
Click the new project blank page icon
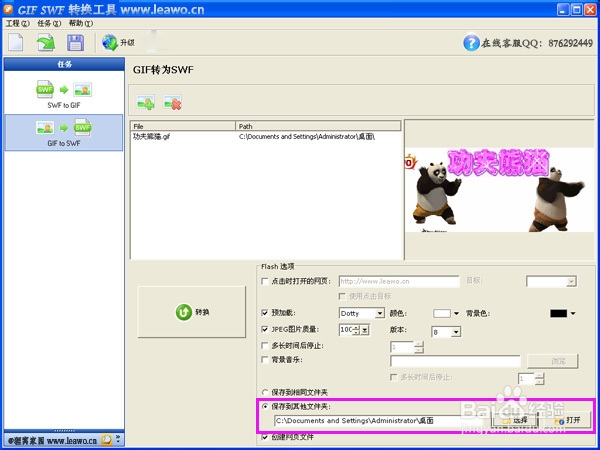(x=16, y=42)
